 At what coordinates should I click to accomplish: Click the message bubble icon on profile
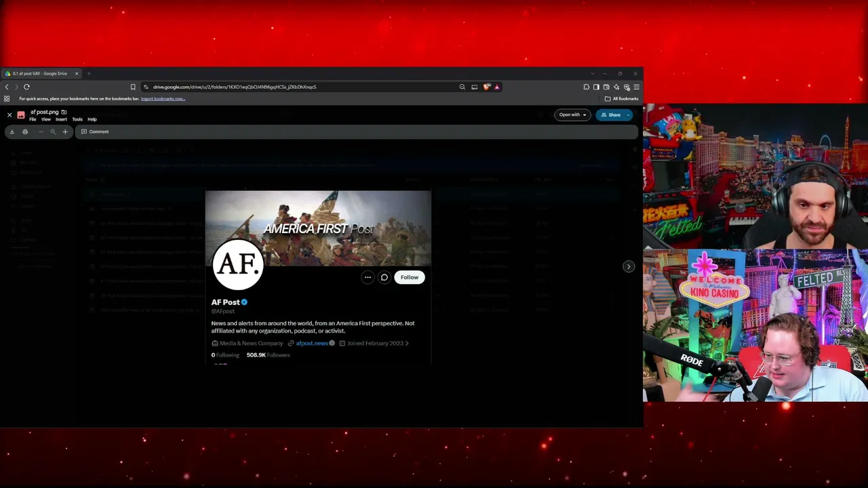(x=384, y=277)
